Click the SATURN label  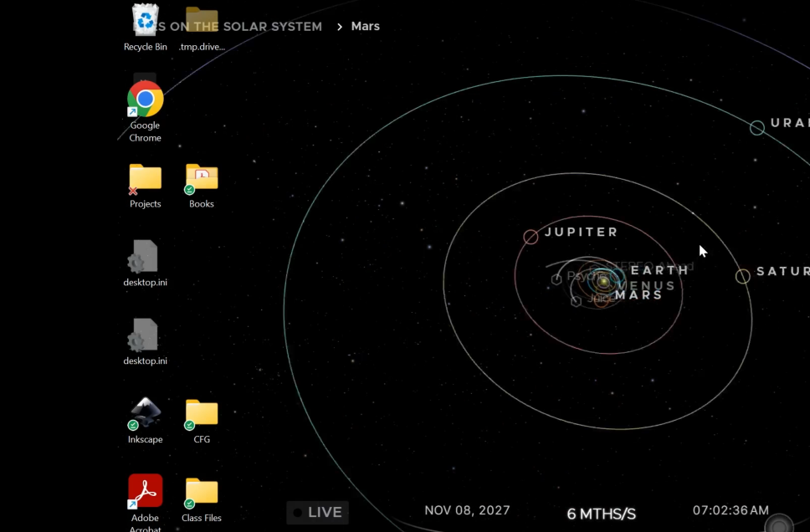click(x=783, y=271)
